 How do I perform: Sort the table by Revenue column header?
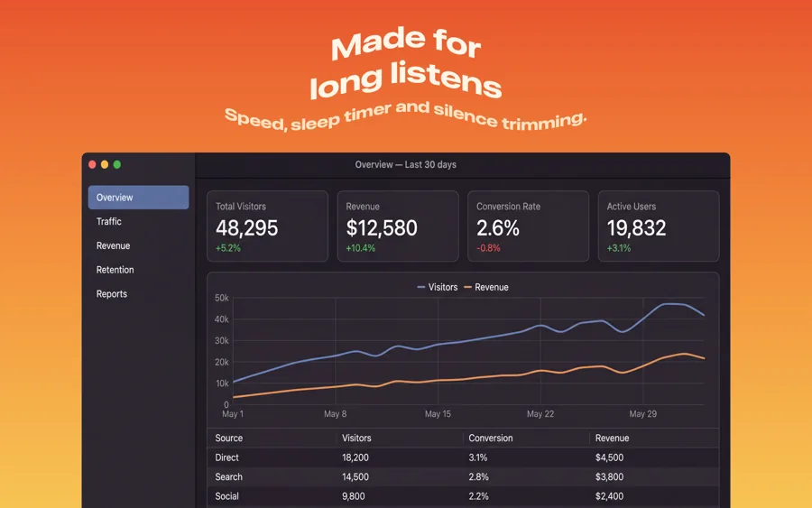tap(612, 439)
